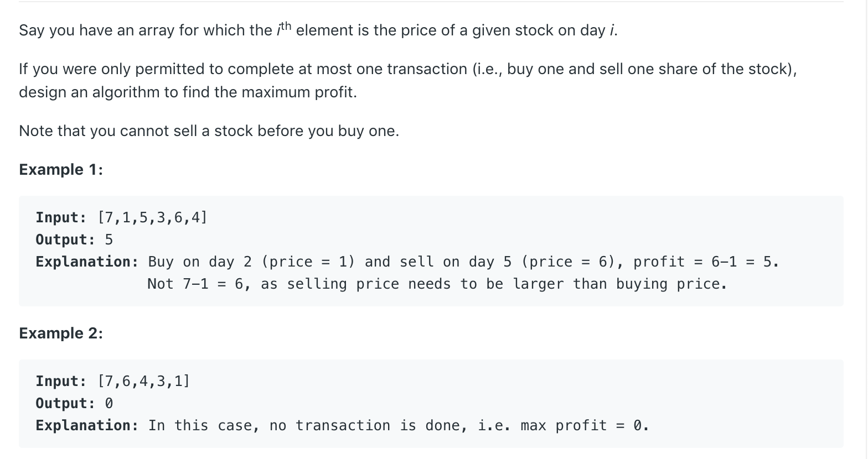
Task: Click the "Explanation:" label in Example 2
Action: [x=87, y=425]
